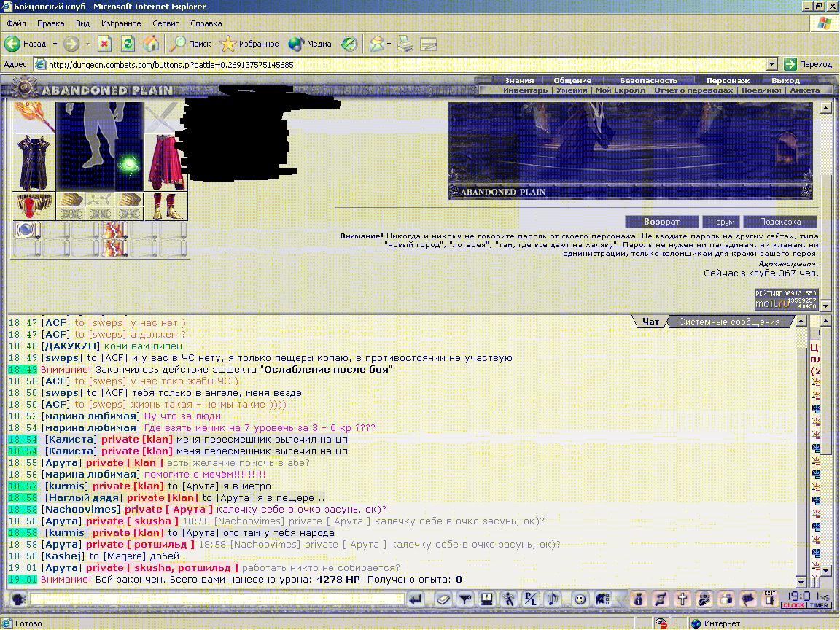The width and height of the screenshot is (840, 630).
Task: Stop page loading with red X icon
Action: tap(104, 44)
